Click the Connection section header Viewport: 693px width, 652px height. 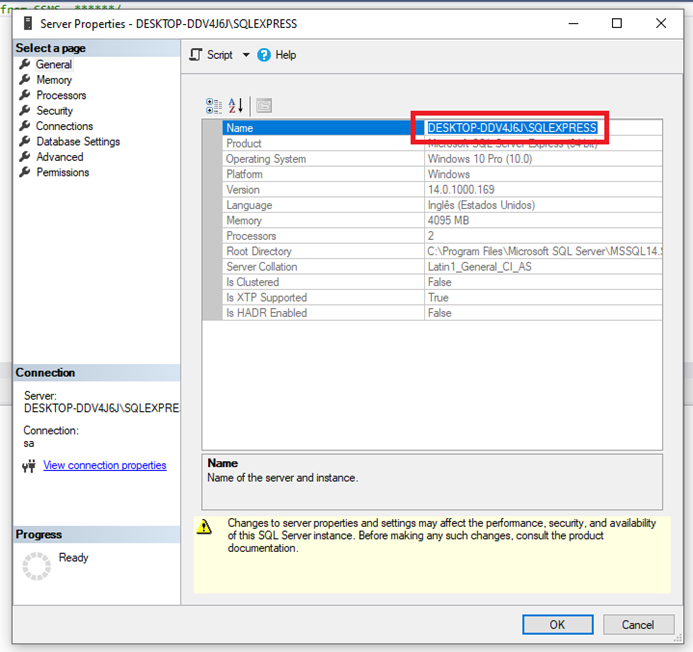pos(96,373)
